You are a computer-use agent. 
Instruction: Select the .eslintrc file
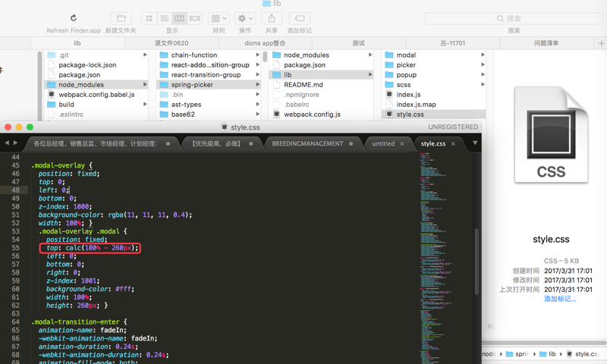[x=96, y=114]
